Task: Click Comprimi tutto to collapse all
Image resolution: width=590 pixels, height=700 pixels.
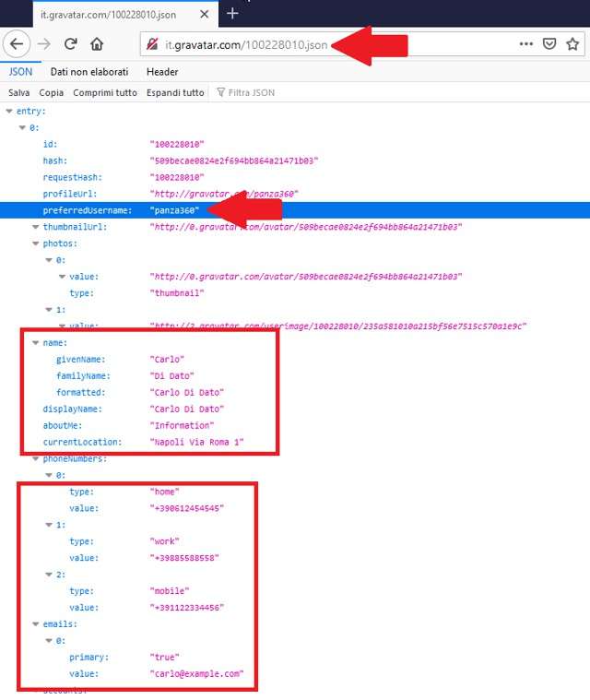Action: click(x=105, y=92)
